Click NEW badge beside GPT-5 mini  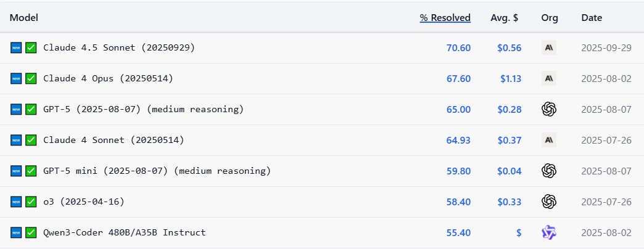[16, 171]
